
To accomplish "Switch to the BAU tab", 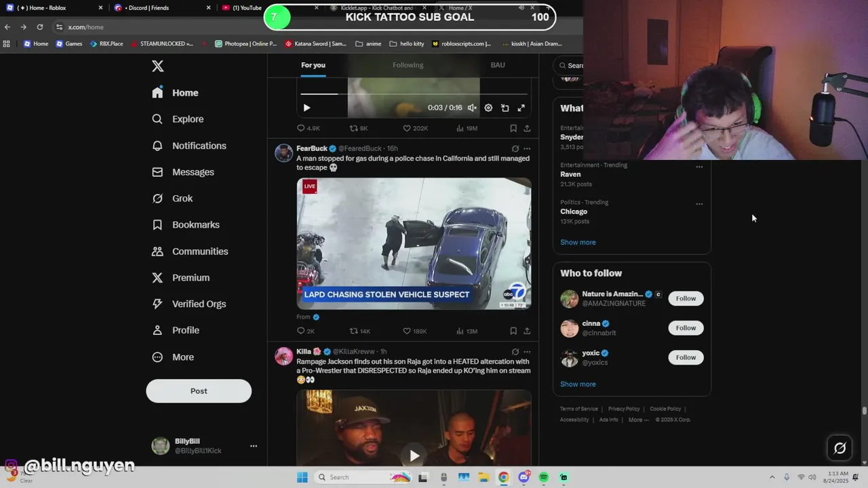I will point(498,65).
